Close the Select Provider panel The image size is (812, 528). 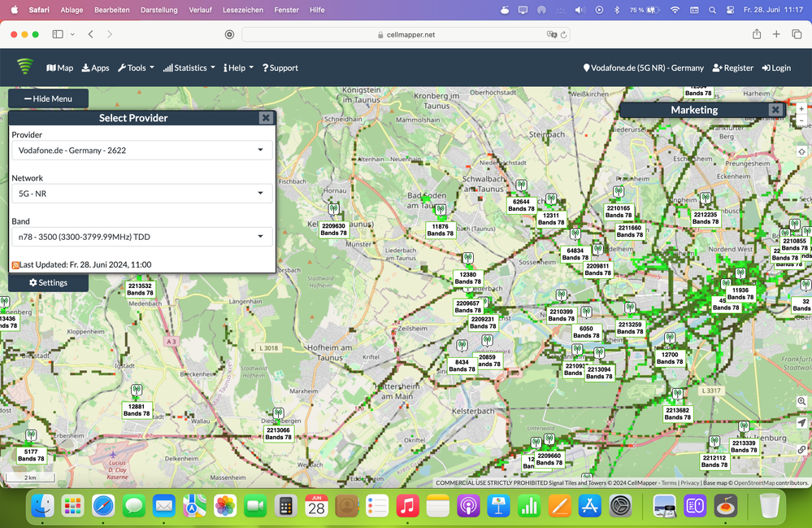(x=266, y=118)
